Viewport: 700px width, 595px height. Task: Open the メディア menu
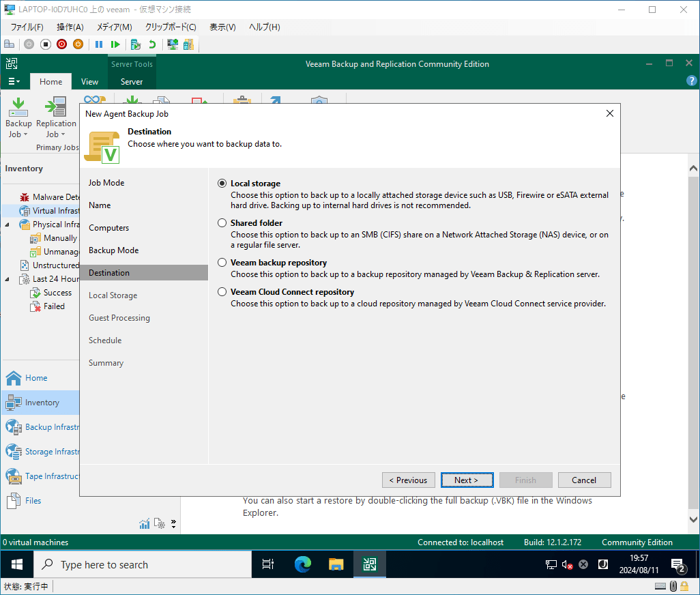115,27
